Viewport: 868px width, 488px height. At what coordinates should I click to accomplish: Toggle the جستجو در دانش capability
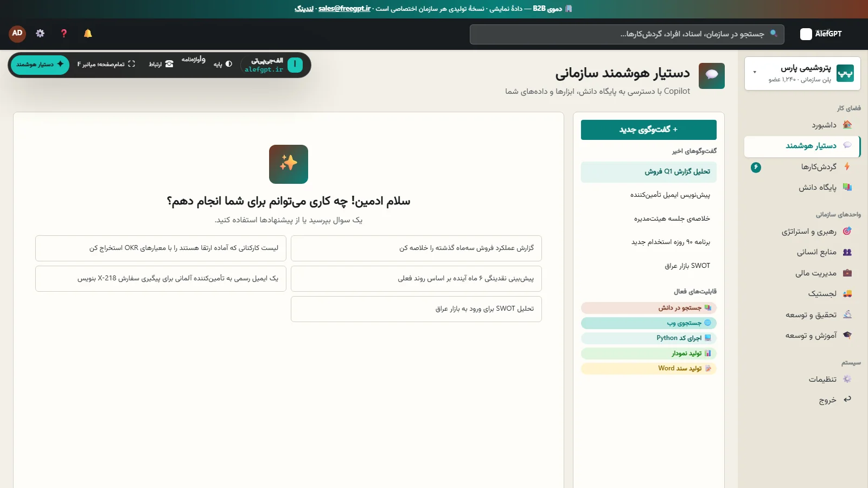(x=648, y=308)
